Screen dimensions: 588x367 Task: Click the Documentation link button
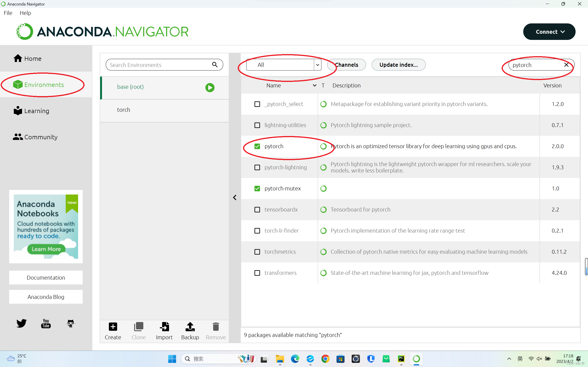(x=46, y=278)
